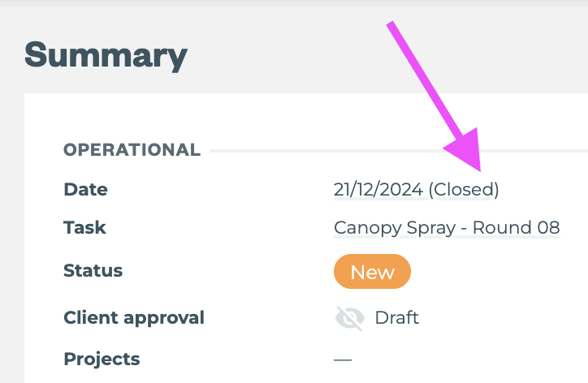Click the empty dash value for Projects

pyautogui.click(x=343, y=359)
